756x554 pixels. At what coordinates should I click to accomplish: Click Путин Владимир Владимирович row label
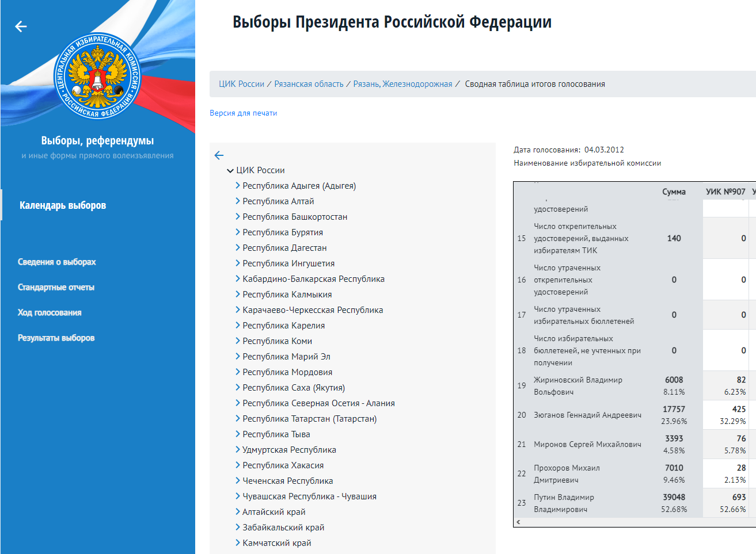tap(564, 503)
